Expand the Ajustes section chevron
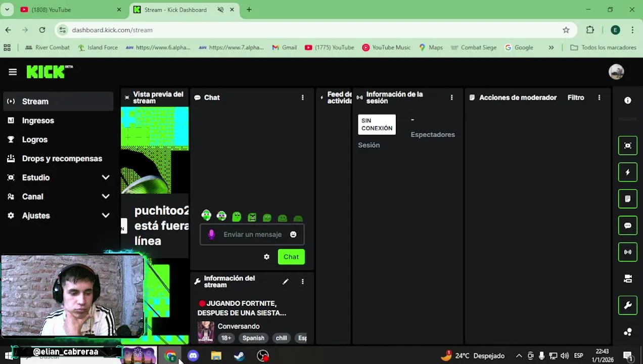The height and width of the screenshot is (364, 643). (106, 215)
